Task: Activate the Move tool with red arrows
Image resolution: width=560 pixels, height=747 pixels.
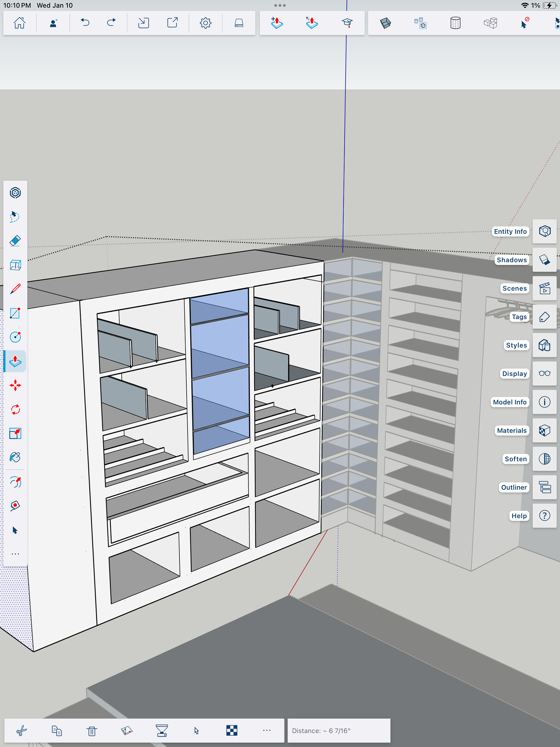Action: (x=15, y=385)
